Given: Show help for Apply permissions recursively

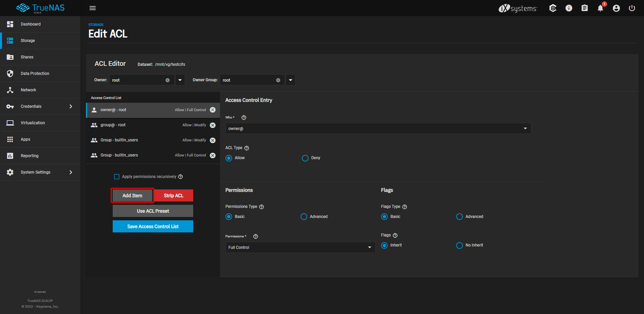Looking at the screenshot, I should click(x=180, y=177).
